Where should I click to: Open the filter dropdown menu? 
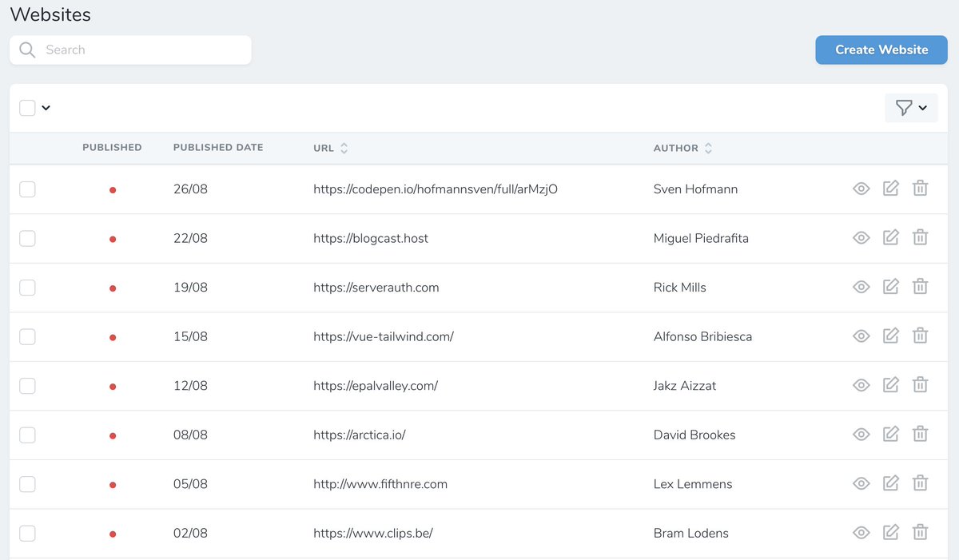pos(911,108)
